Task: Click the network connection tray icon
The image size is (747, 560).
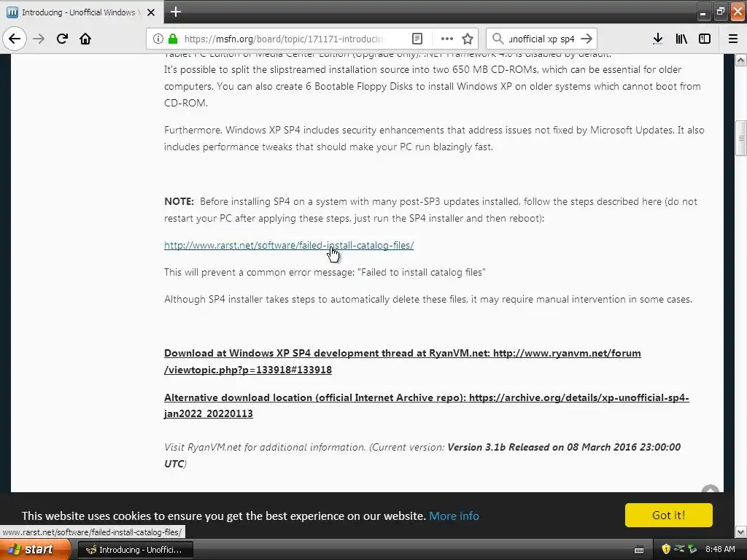Action: click(679, 549)
